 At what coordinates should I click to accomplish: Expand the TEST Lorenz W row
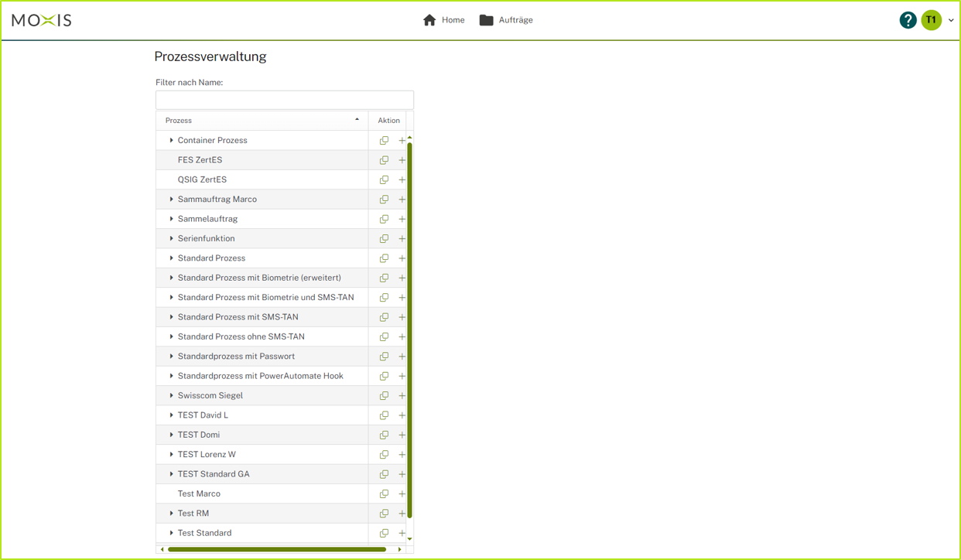tap(171, 455)
